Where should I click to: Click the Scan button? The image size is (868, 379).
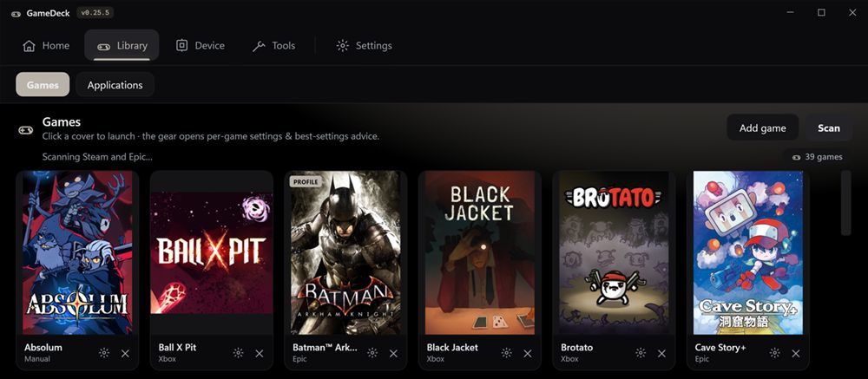click(829, 127)
